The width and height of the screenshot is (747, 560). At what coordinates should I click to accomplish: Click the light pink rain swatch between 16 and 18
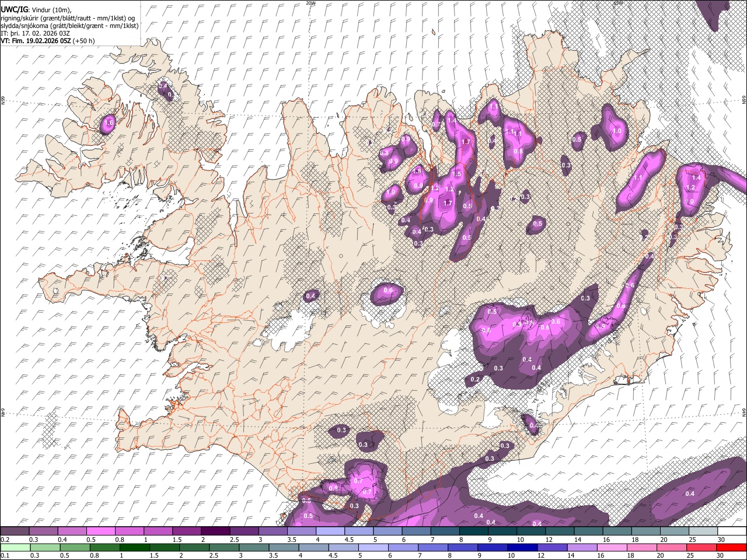(611, 547)
